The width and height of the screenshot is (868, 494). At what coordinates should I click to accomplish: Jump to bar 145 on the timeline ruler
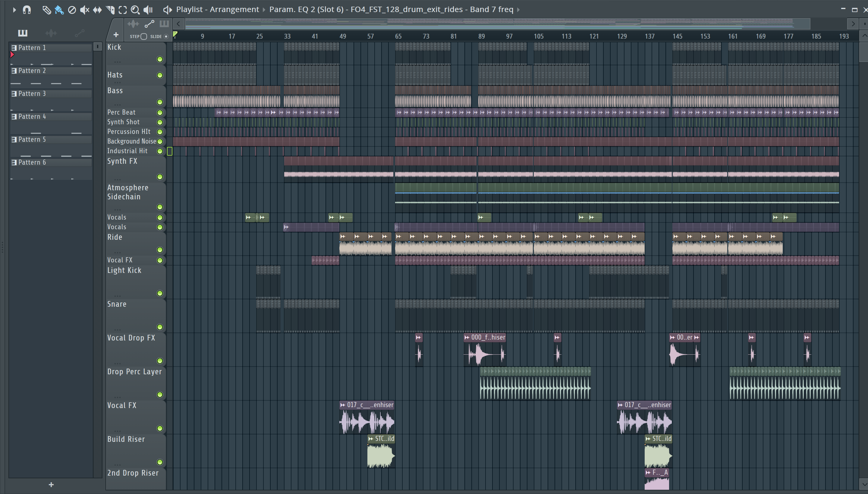[678, 36]
